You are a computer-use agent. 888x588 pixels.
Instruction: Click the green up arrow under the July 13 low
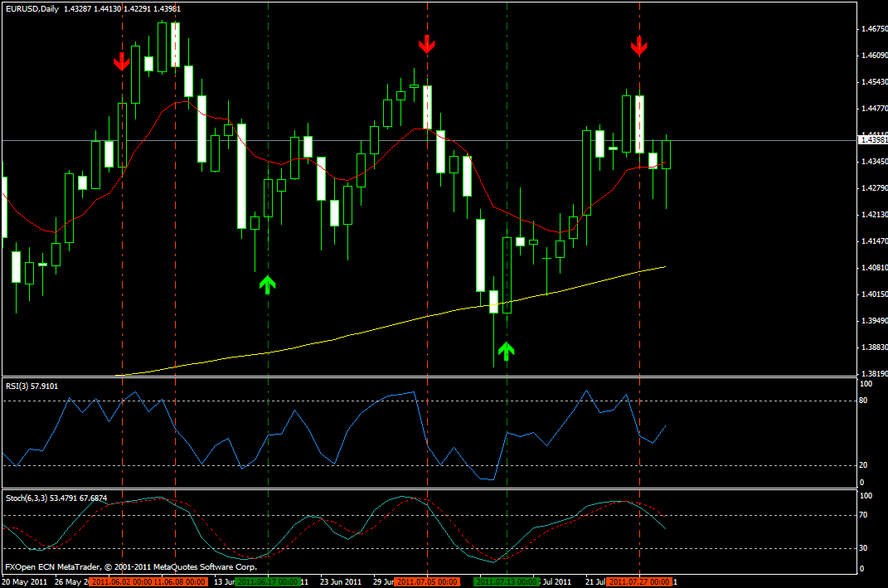pyautogui.click(x=506, y=350)
